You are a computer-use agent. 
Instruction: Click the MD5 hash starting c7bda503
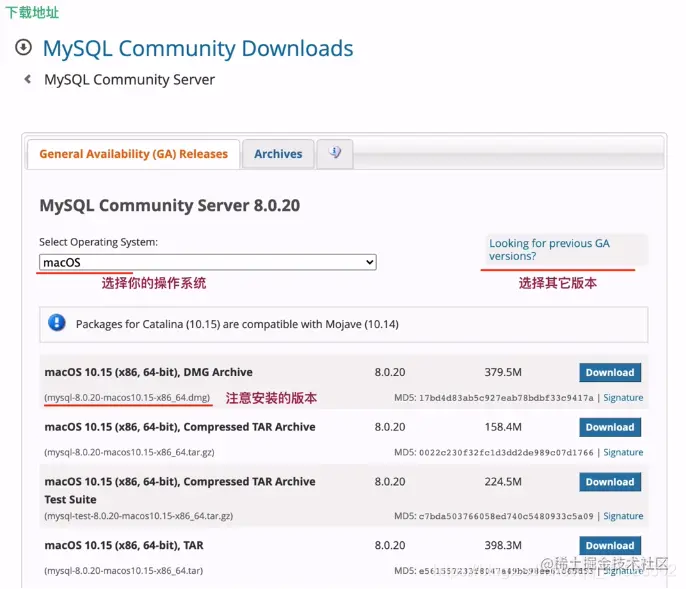click(506, 516)
